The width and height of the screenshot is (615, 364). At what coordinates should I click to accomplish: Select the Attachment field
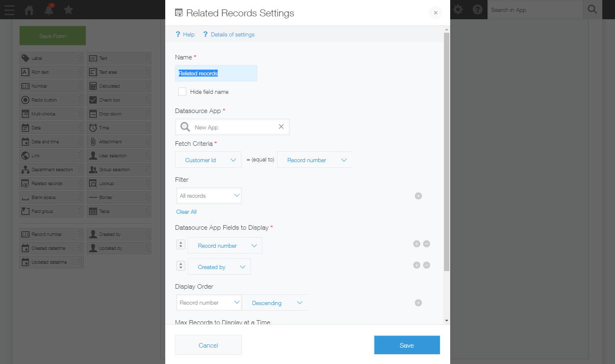[x=119, y=142]
